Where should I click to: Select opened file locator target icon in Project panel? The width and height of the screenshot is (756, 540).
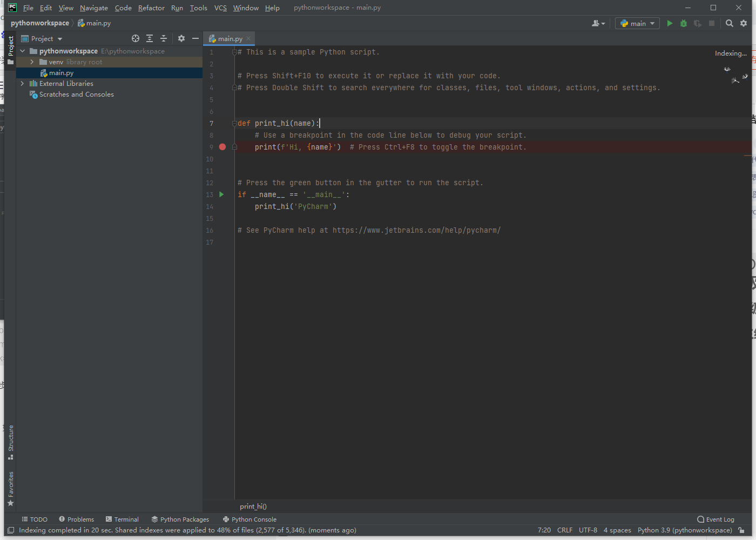click(x=136, y=38)
